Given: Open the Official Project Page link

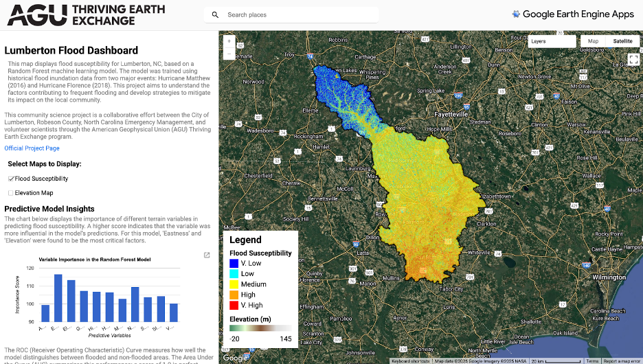Looking at the screenshot, I should click(32, 148).
